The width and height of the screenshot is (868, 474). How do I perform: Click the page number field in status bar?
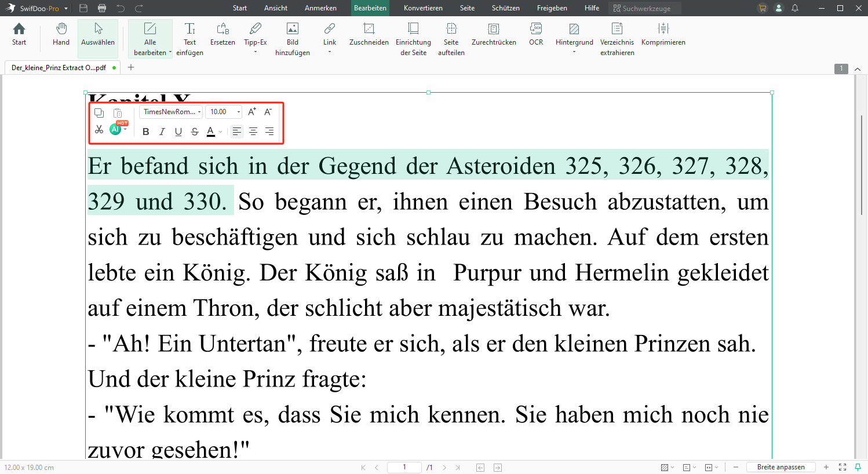coord(404,467)
